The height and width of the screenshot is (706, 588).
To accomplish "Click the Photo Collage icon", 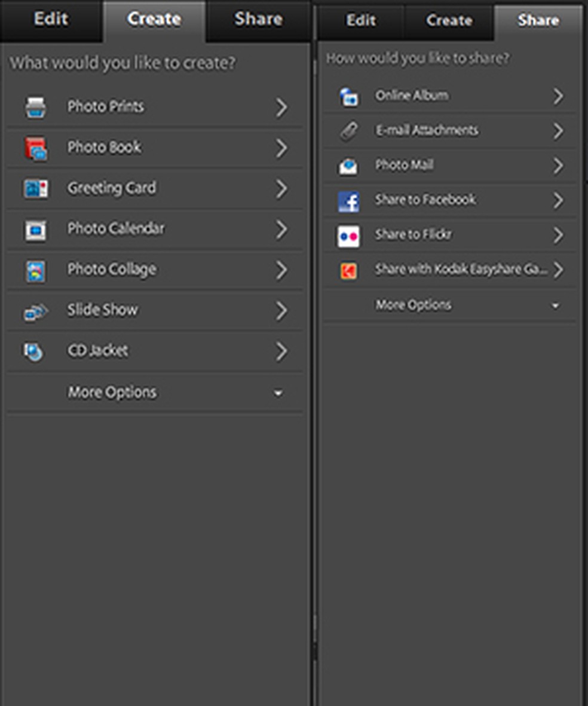I will [x=35, y=271].
